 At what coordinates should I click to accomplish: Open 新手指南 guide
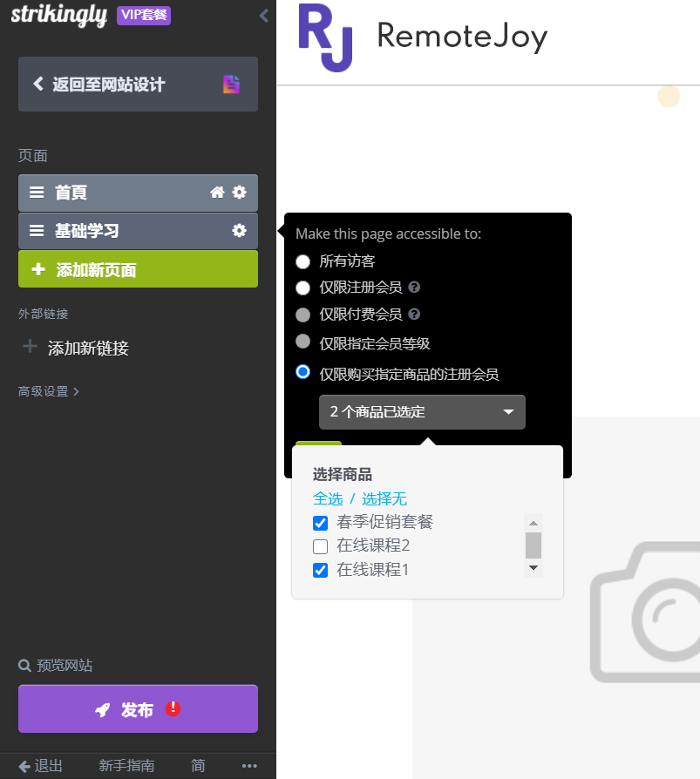(x=126, y=766)
